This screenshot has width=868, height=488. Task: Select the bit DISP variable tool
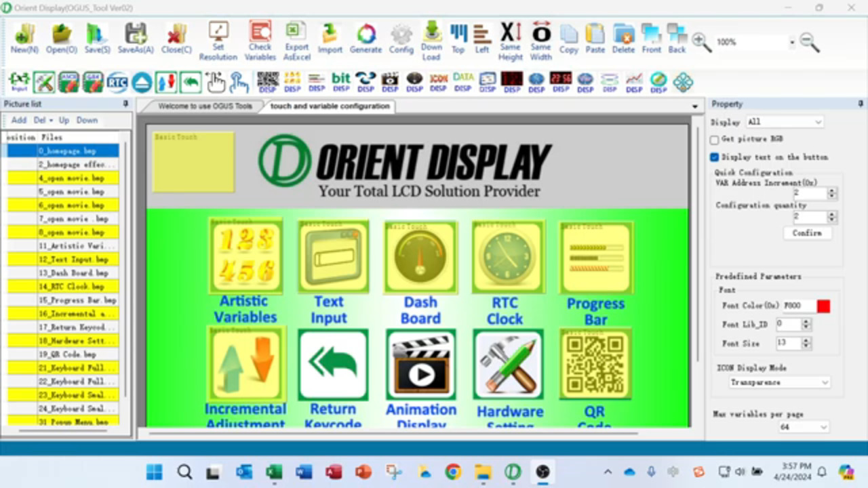341,82
